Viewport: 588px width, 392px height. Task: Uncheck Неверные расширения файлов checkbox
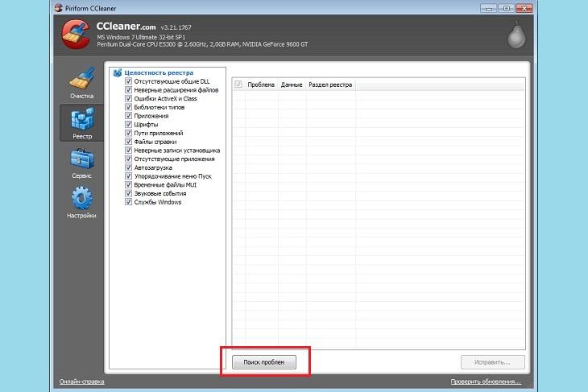pyautogui.click(x=128, y=90)
